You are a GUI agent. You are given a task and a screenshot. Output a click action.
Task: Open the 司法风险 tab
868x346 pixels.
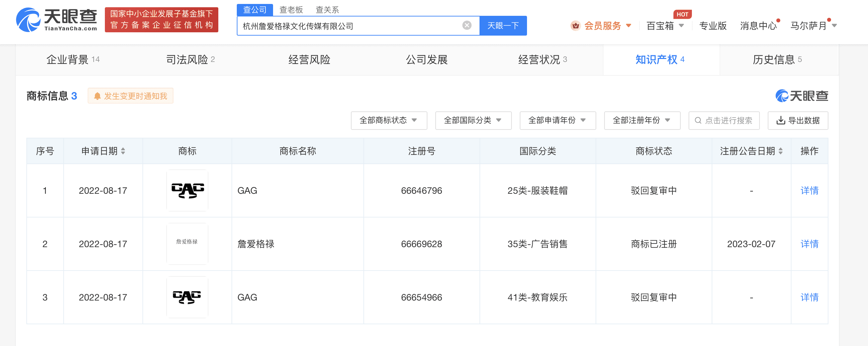tap(190, 60)
